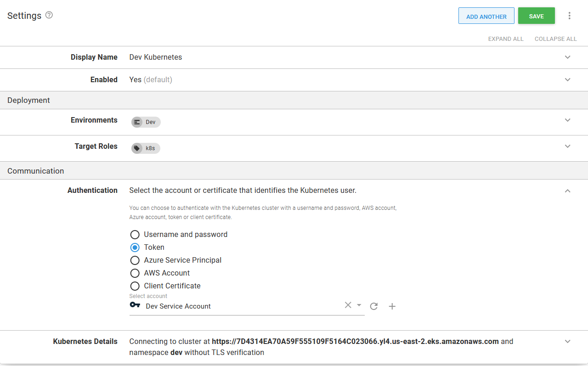
Task: Collapse the Authentication section
Action: click(567, 191)
